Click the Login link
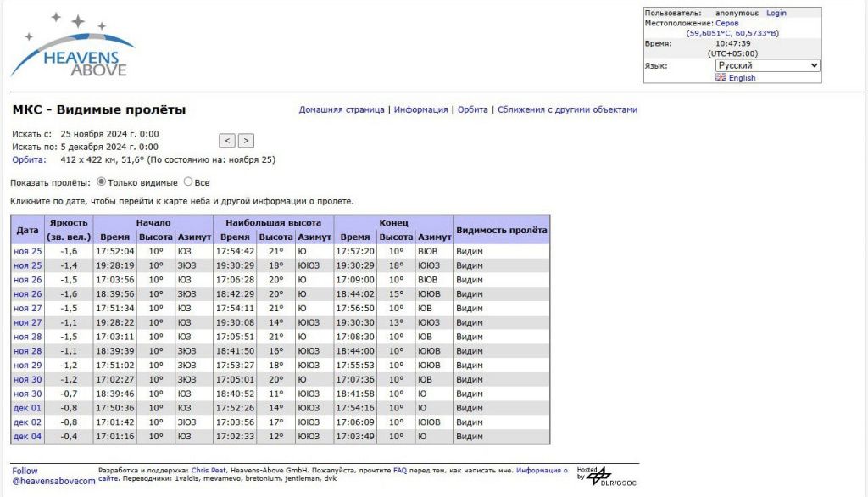The height and width of the screenshot is (497, 868). 776,13
